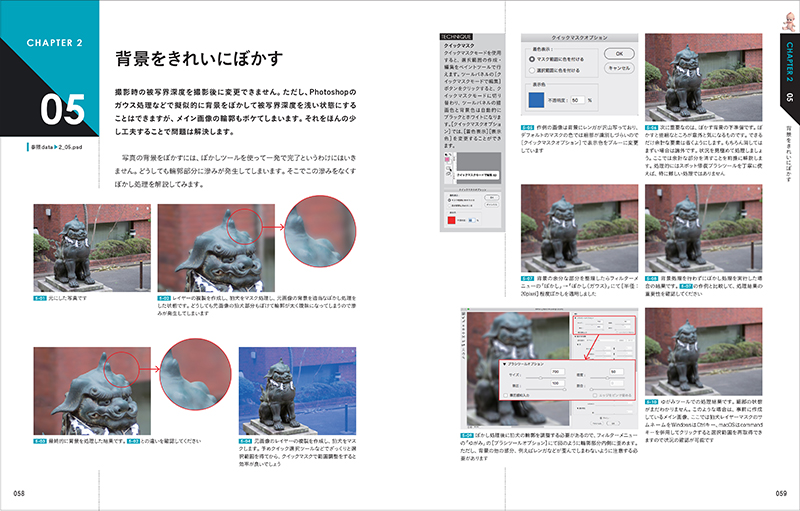The image size is (800, 511).
Task: Click the blue display color swatch
Action: (537, 99)
